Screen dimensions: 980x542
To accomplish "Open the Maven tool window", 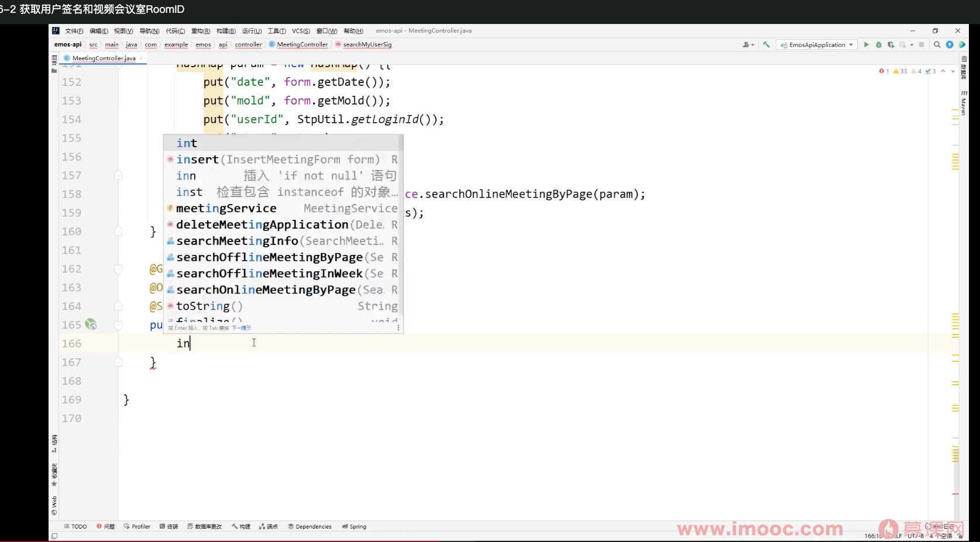I will pos(964,102).
